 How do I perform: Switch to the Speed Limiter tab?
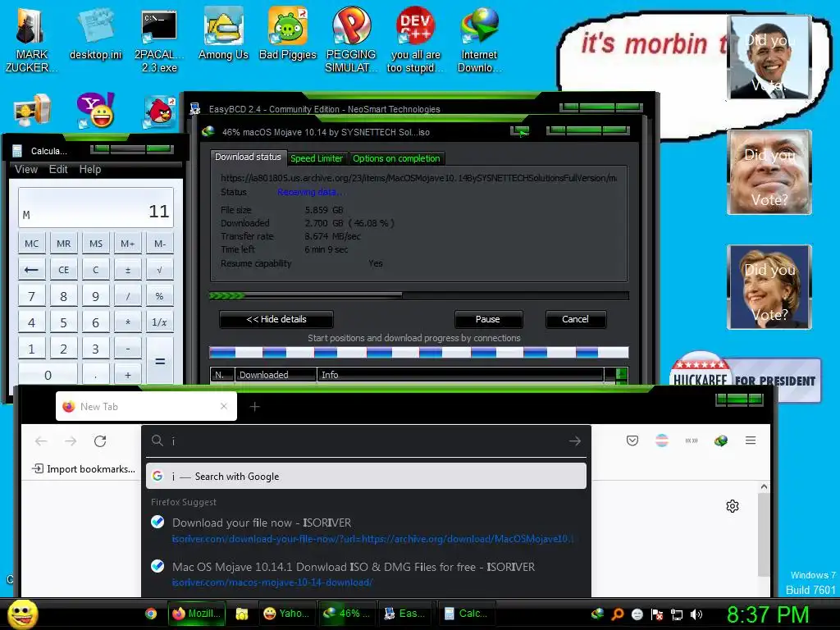[316, 158]
